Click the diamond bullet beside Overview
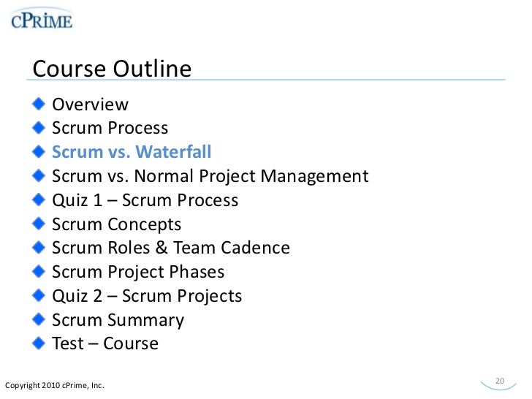Image resolution: width=532 pixels, height=399 pixels. click(x=39, y=104)
